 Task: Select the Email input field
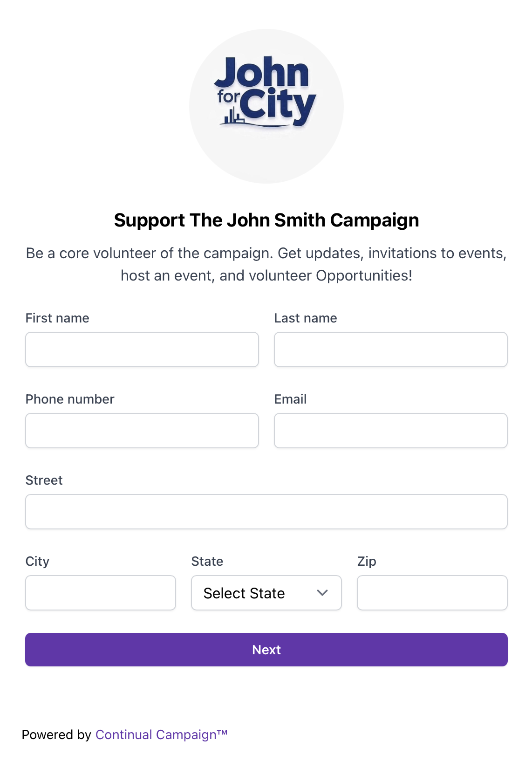click(x=390, y=431)
